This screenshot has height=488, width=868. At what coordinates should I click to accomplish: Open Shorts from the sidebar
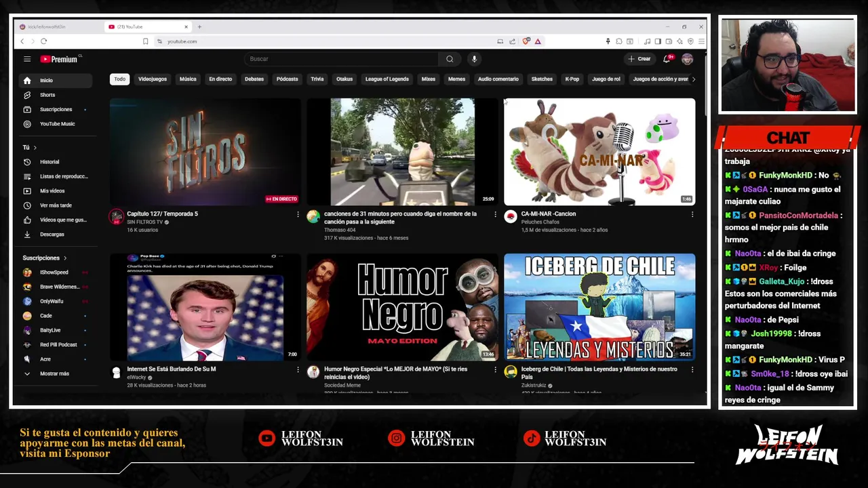click(x=57, y=95)
